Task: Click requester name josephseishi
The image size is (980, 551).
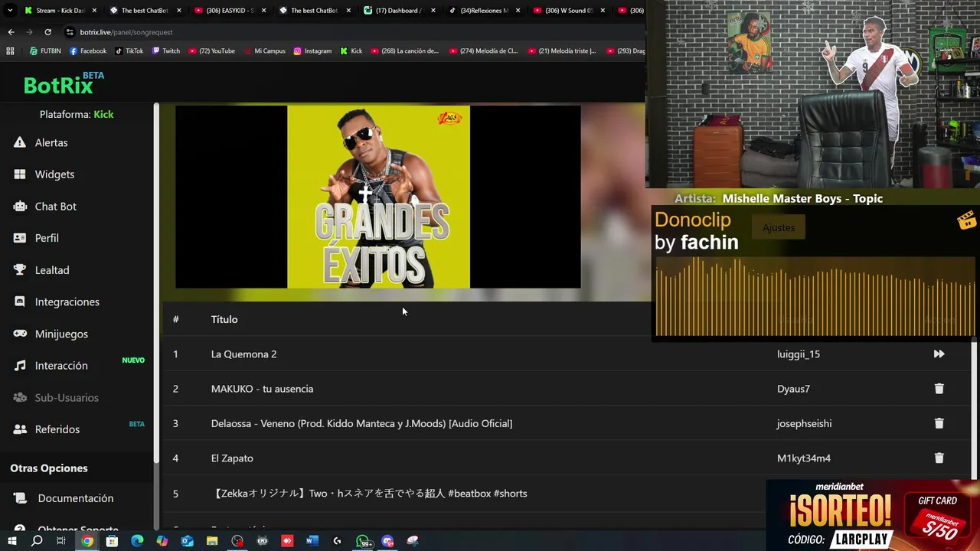Action: click(x=804, y=423)
